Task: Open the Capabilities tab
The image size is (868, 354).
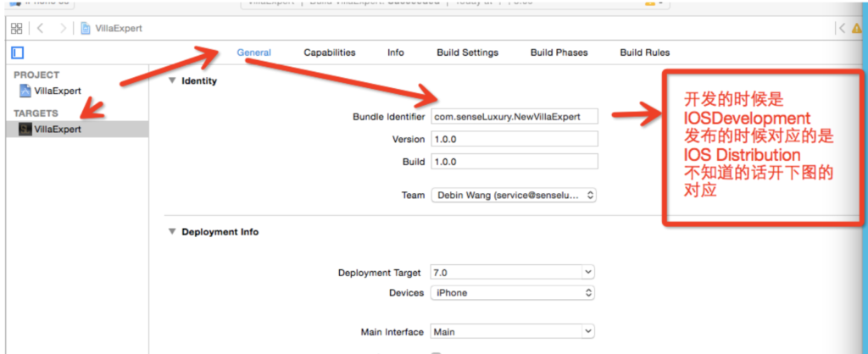Action: pyautogui.click(x=330, y=53)
